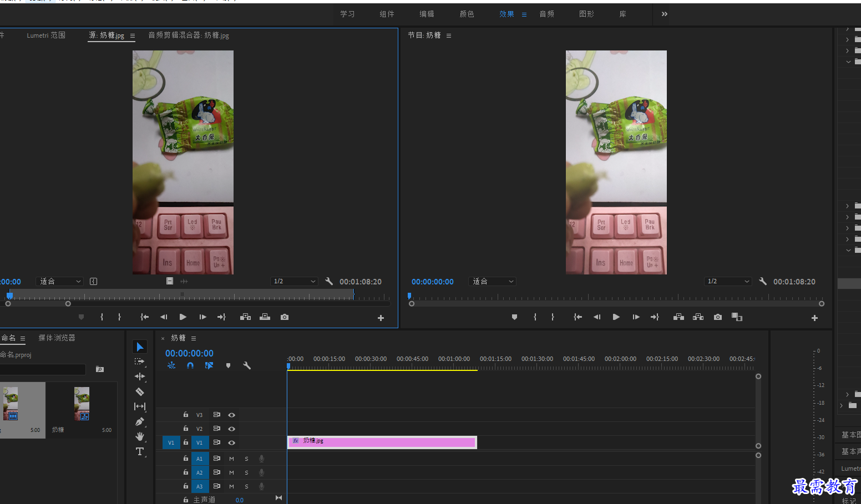Click Lift button in Program monitor
The image size is (861, 504).
point(678,317)
